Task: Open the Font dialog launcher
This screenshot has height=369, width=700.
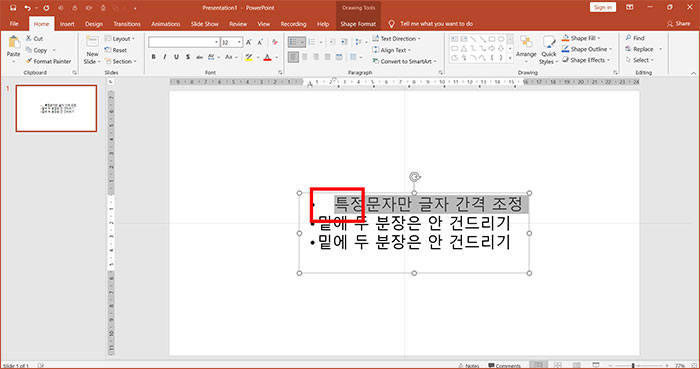Action: click(280, 72)
